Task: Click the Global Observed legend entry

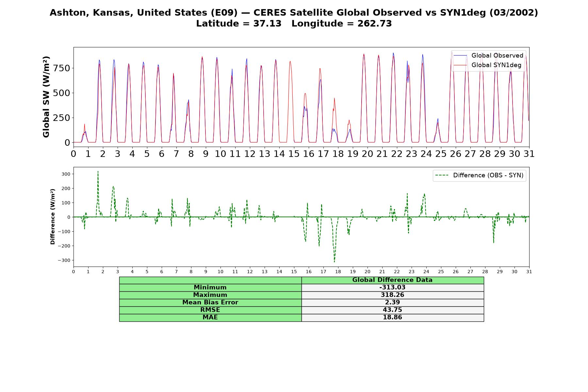Action: (488, 56)
